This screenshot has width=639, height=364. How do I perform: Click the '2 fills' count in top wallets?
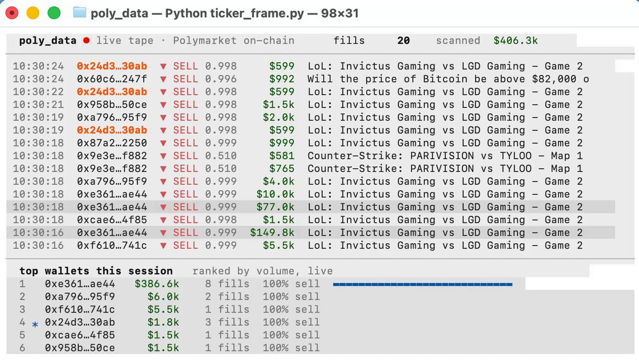[227, 297]
